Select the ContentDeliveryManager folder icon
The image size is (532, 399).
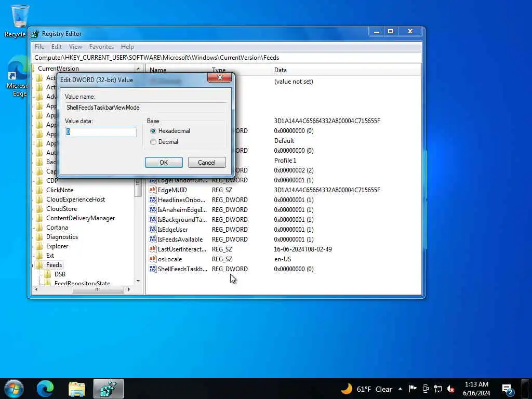click(x=39, y=218)
